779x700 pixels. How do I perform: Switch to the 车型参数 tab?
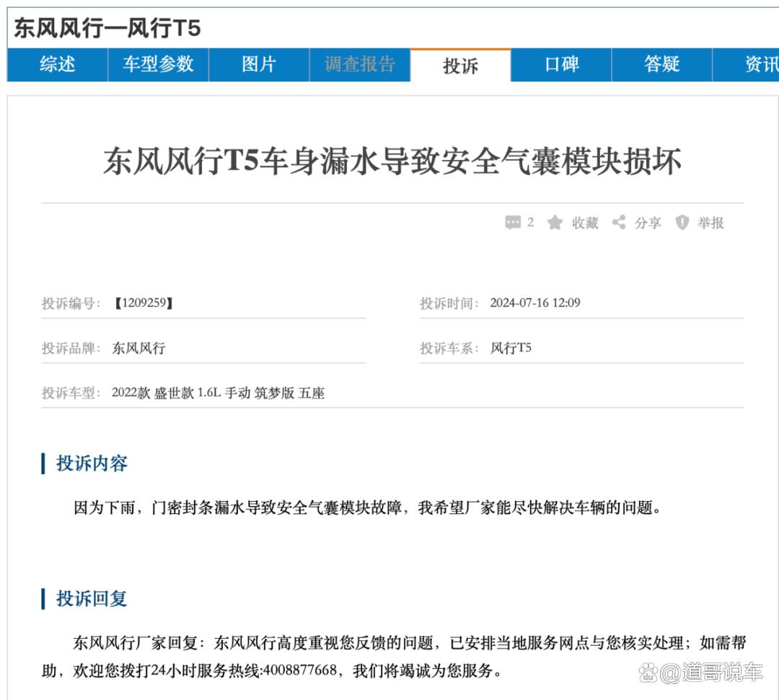click(158, 65)
